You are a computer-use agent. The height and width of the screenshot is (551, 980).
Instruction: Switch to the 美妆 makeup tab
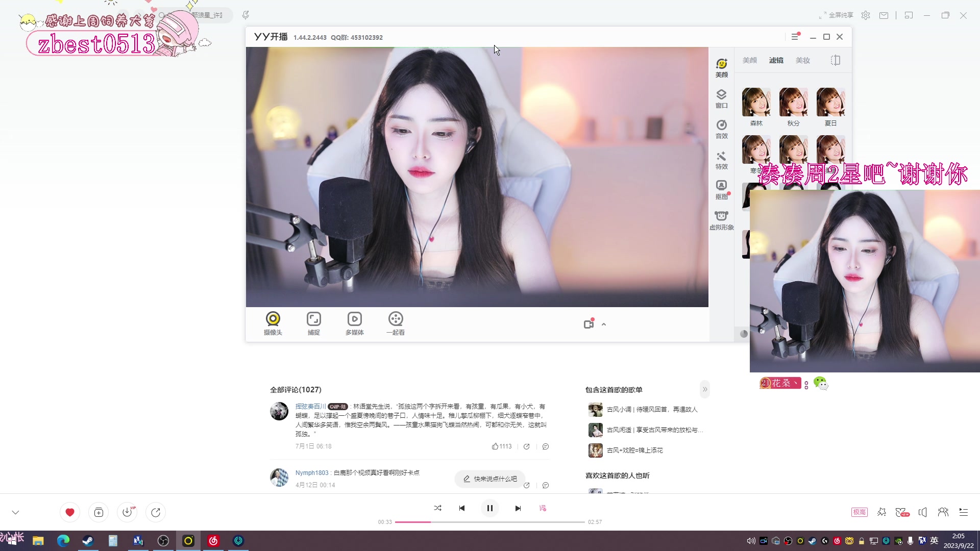[802, 60]
